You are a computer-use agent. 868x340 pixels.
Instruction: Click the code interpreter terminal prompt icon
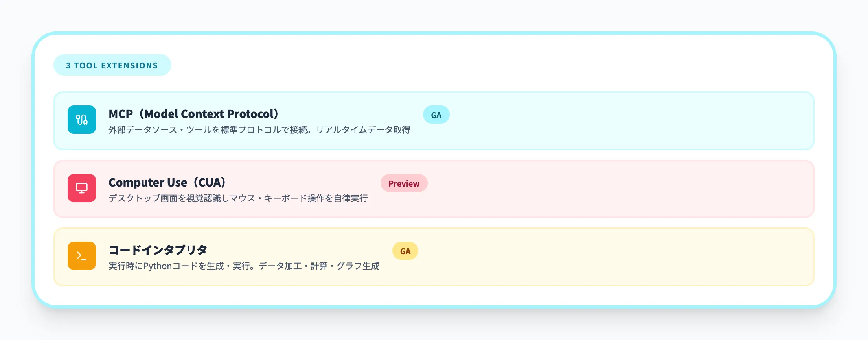coord(82,256)
